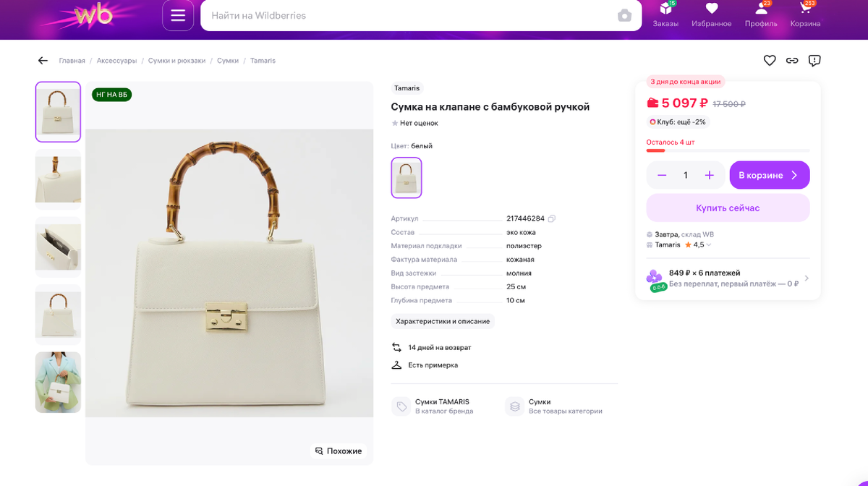
Task: Copy the article number 217446284
Action: (552, 218)
